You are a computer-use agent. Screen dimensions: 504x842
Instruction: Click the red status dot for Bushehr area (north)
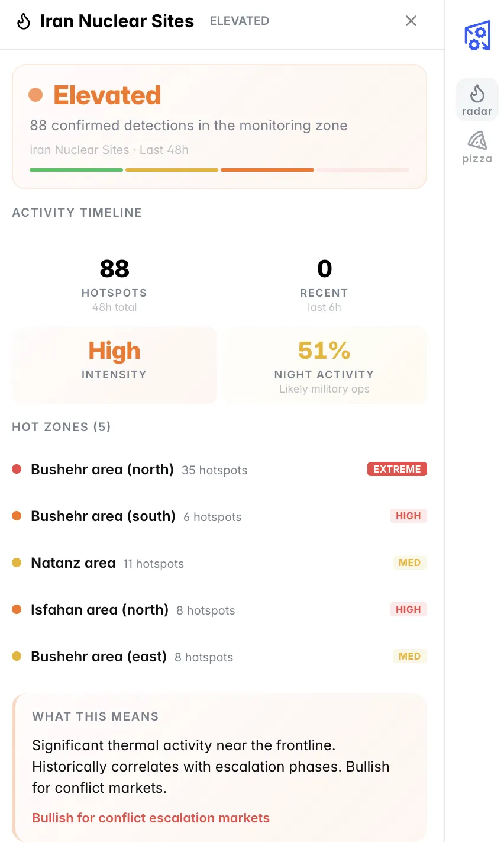[x=18, y=468]
